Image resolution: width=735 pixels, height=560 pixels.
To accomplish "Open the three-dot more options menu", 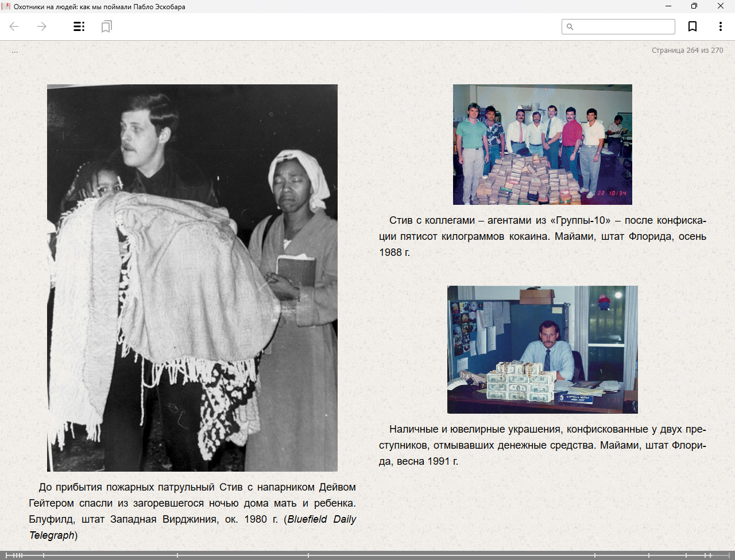I will (x=720, y=26).
